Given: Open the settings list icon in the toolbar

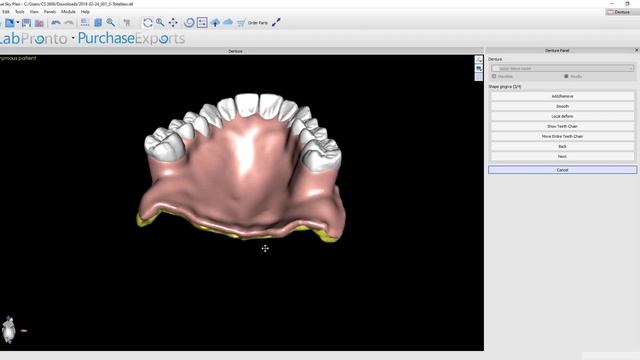Looking at the screenshot, I should tap(202, 23).
